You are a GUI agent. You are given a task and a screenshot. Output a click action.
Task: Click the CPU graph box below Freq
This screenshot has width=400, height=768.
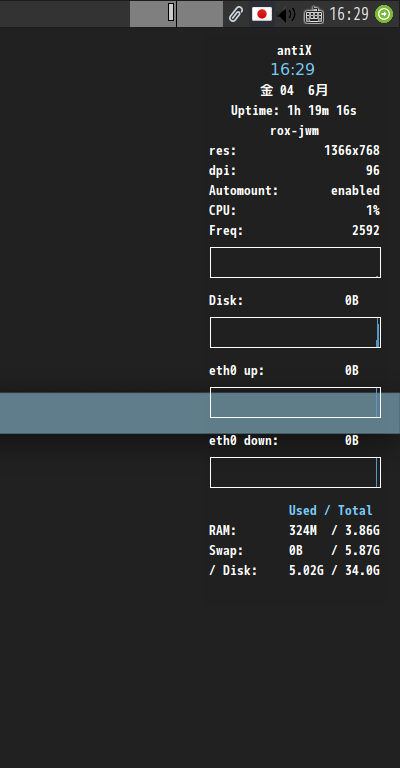tap(295, 263)
